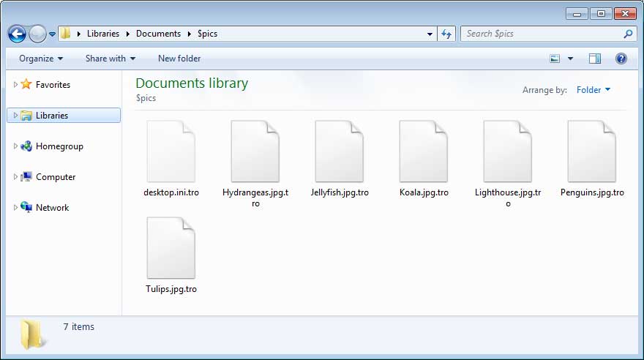Expand the Computer tree node
Screen dimensions: 644x360
[x=15, y=177]
